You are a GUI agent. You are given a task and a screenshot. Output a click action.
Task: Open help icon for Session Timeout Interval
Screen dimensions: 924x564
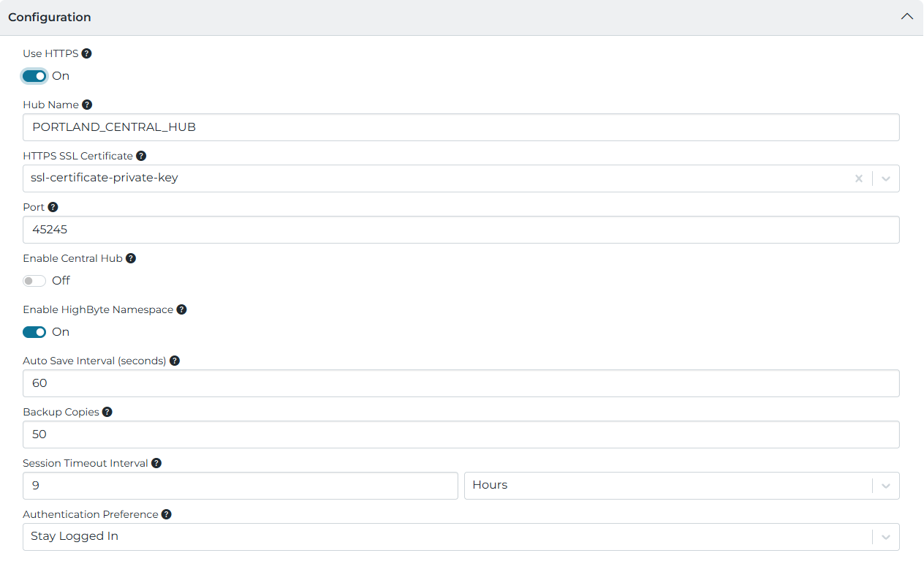click(156, 463)
